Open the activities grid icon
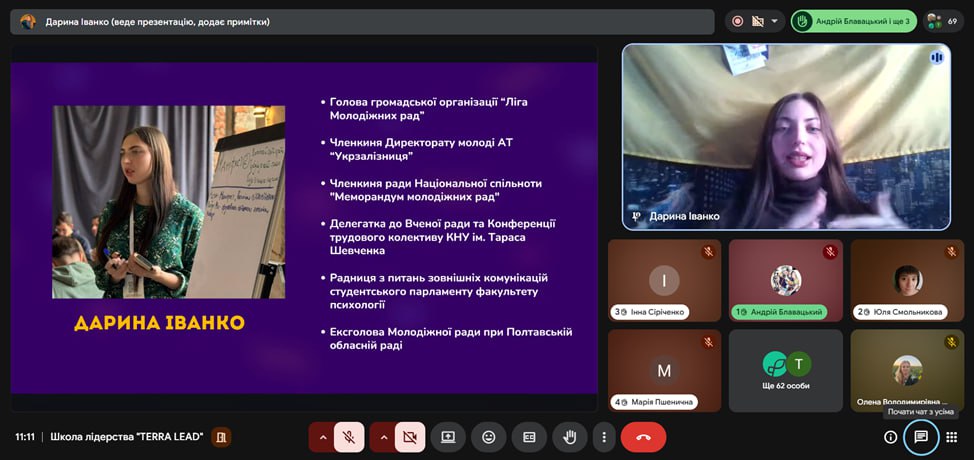This screenshot has width=974, height=460. point(951,437)
